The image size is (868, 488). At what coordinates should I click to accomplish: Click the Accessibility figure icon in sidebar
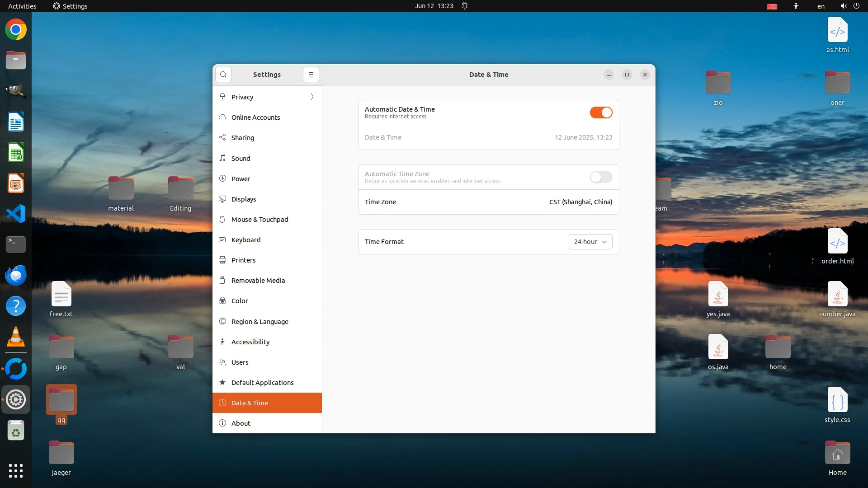pos(222,342)
